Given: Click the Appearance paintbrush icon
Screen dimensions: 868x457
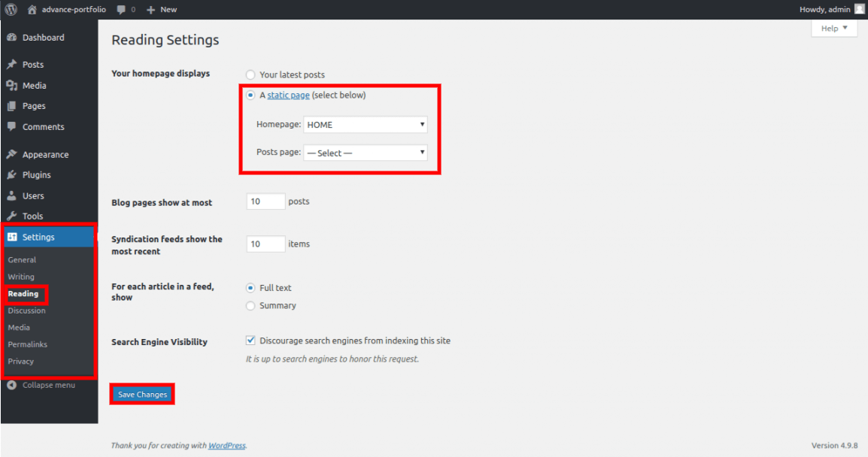Looking at the screenshot, I should point(11,154).
